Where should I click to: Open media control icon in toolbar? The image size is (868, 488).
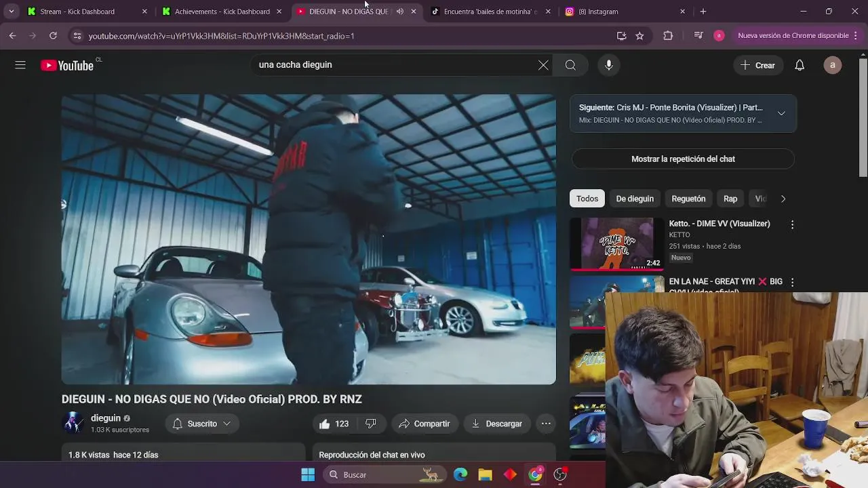point(698,35)
